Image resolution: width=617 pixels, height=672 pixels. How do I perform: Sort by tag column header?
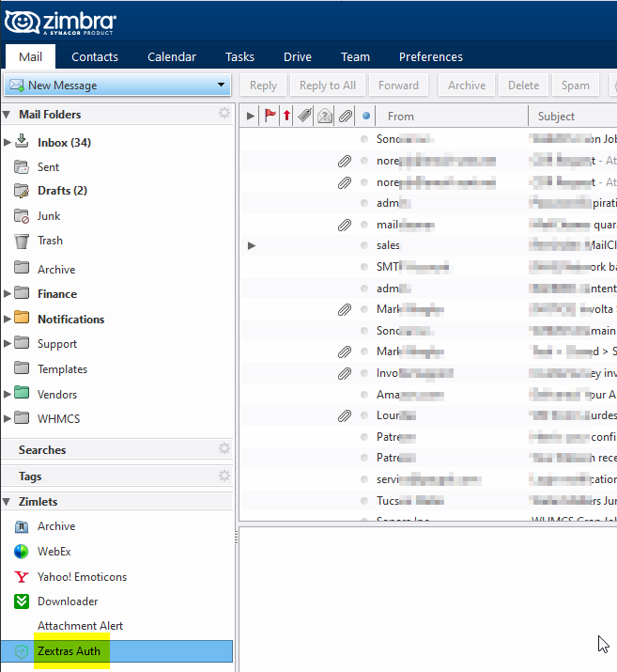[x=304, y=116]
